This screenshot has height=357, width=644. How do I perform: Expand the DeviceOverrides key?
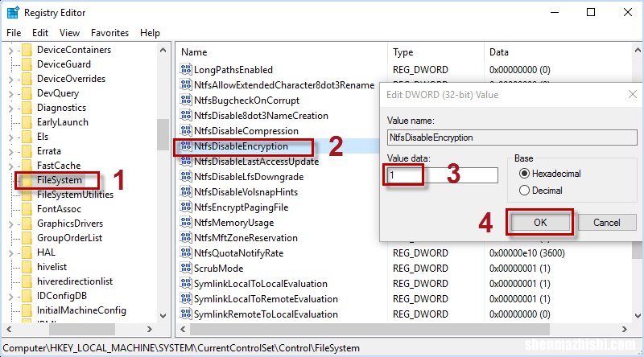[x=11, y=79]
